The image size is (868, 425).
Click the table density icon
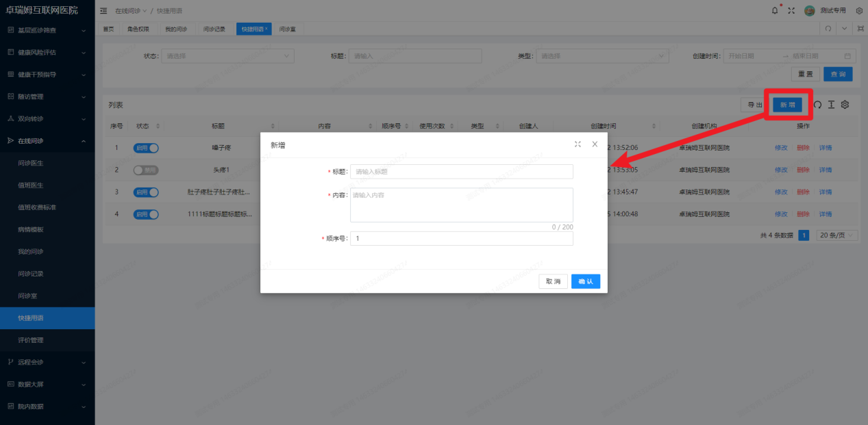point(831,105)
